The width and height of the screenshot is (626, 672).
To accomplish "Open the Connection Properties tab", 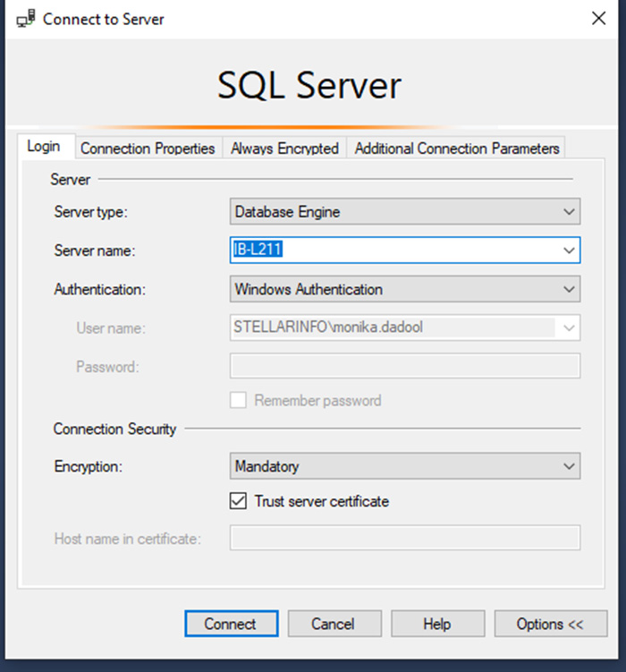I will (x=148, y=149).
